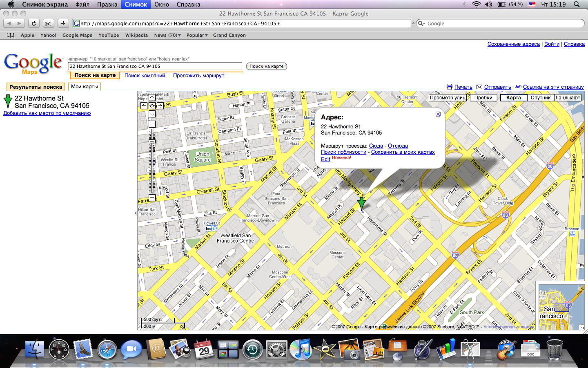Go back with Safari's back arrow
This screenshot has width=588, height=368.
coord(9,23)
